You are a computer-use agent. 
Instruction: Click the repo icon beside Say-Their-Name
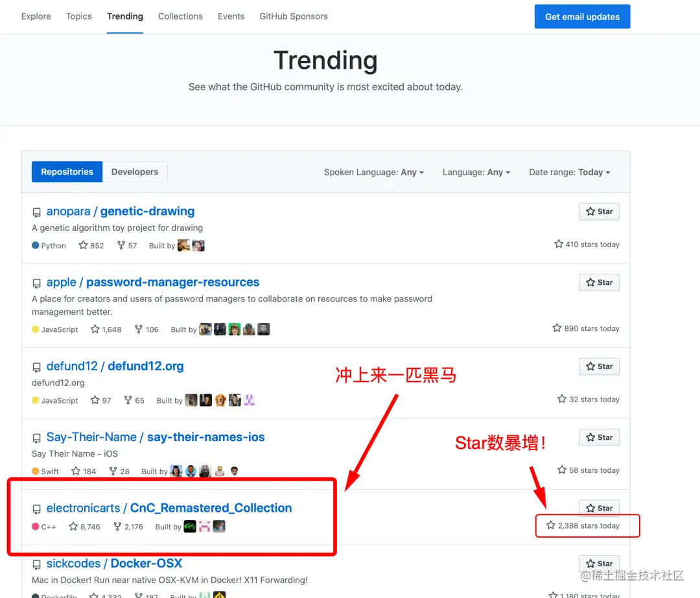point(36,438)
